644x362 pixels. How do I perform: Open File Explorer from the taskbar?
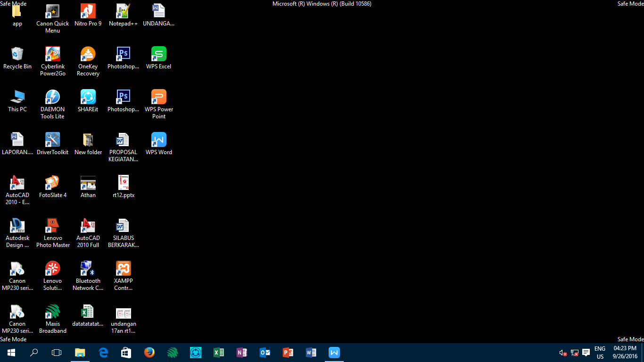tap(80, 353)
